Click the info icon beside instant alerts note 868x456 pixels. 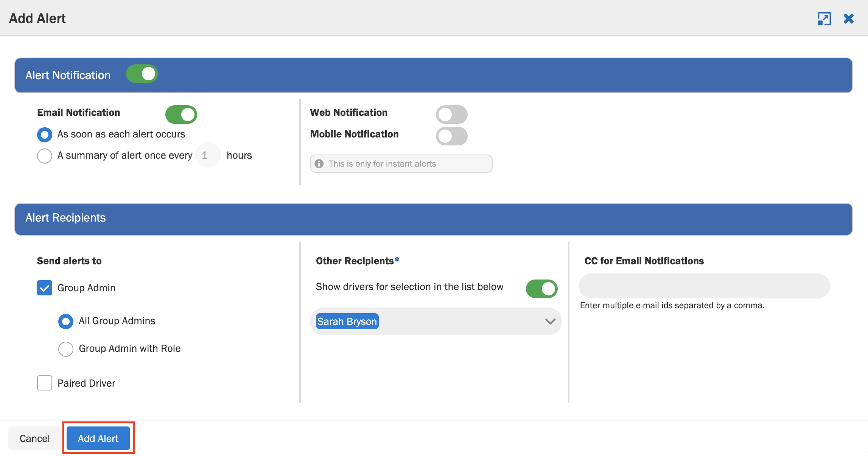[319, 164]
